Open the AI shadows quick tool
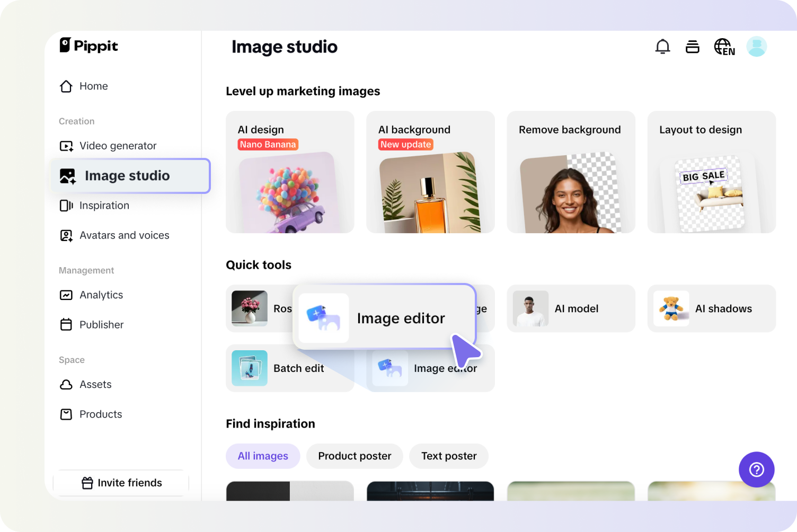797x532 pixels. pyautogui.click(x=712, y=308)
